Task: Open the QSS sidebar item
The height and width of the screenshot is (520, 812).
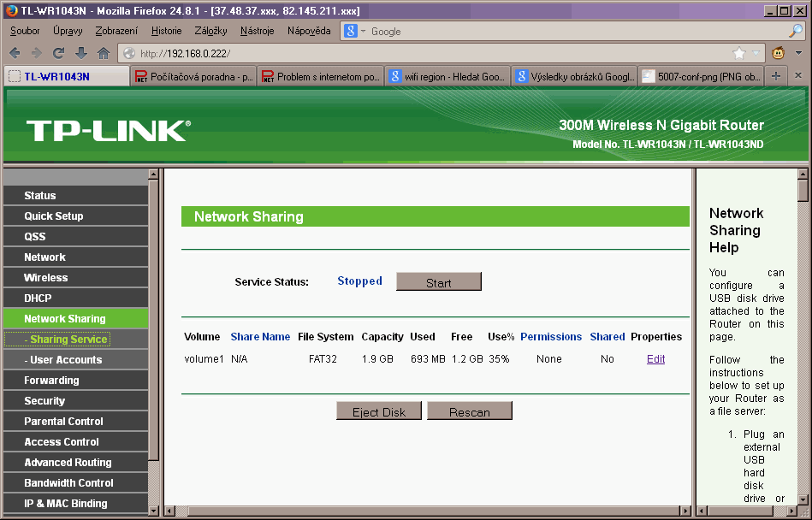Action: point(75,236)
